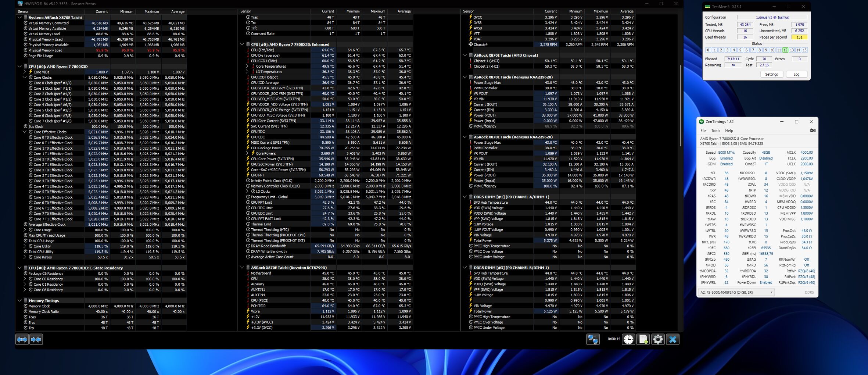Open the Tools menu in ZenTimings
Screen dimensions: 868x375
[x=715, y=131]
